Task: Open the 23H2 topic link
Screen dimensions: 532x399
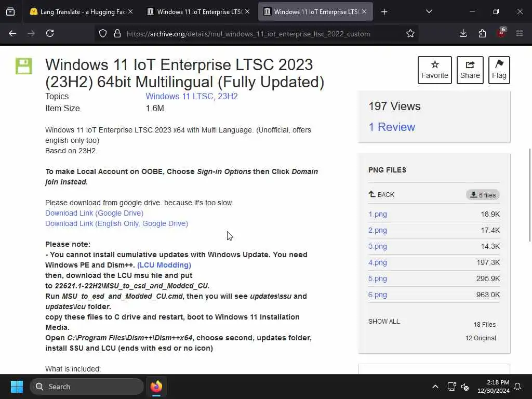Action: (228, 96)
